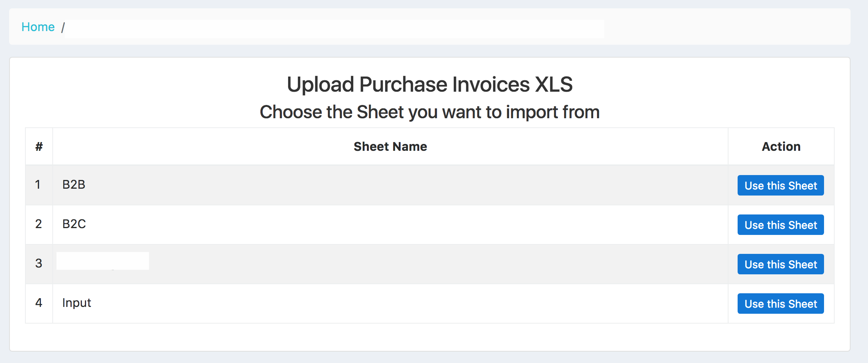Click Use this Sheet for B2C

(780, 224)
